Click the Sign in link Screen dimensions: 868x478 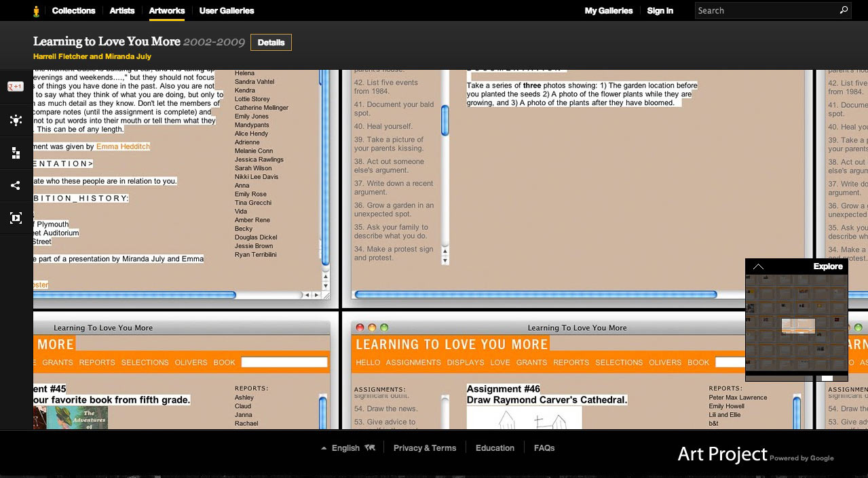tap(660, 11)
